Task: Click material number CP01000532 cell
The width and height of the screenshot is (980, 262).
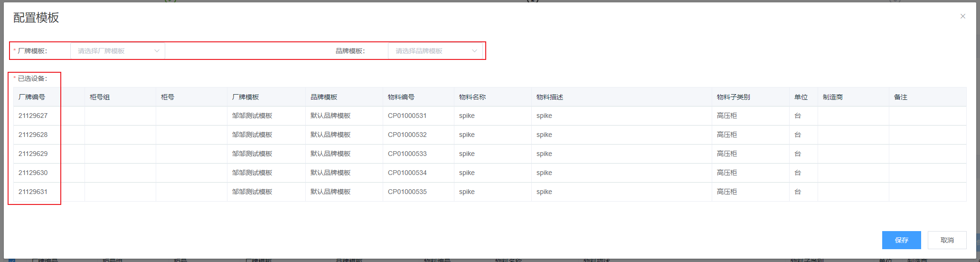Action: 407,135
